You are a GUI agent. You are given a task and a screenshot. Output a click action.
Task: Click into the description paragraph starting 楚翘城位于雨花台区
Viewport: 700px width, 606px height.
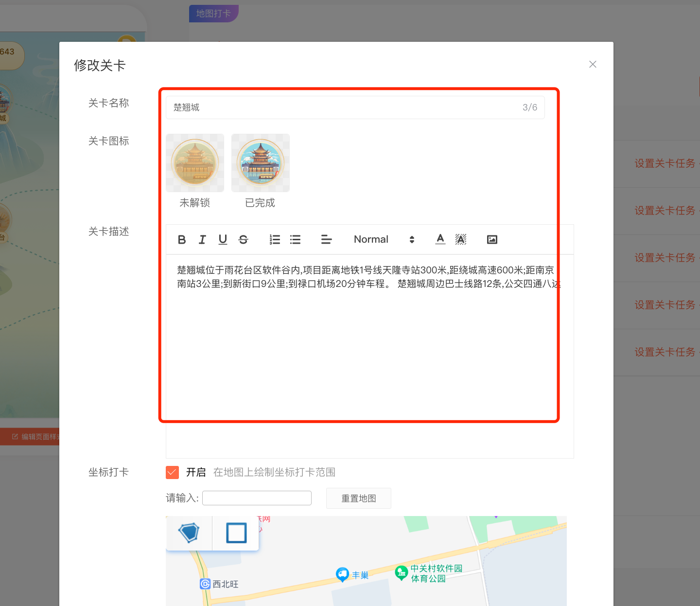368,277
